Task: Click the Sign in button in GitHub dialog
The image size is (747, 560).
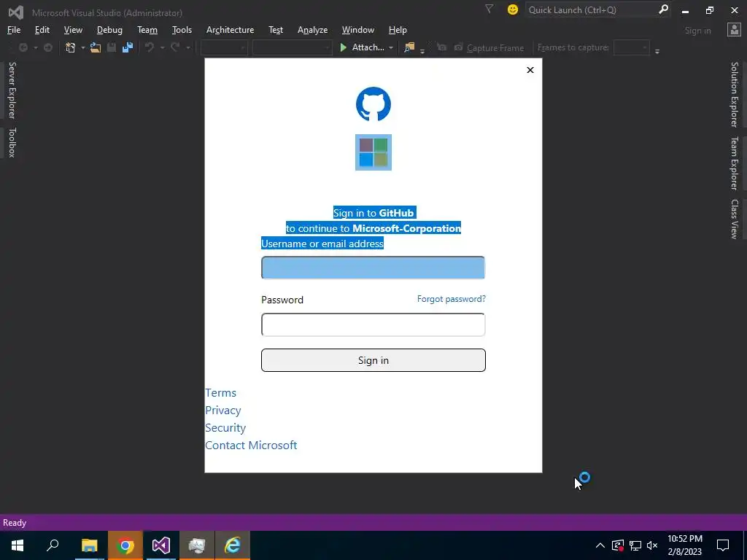Action: click(x=373, y=360)
